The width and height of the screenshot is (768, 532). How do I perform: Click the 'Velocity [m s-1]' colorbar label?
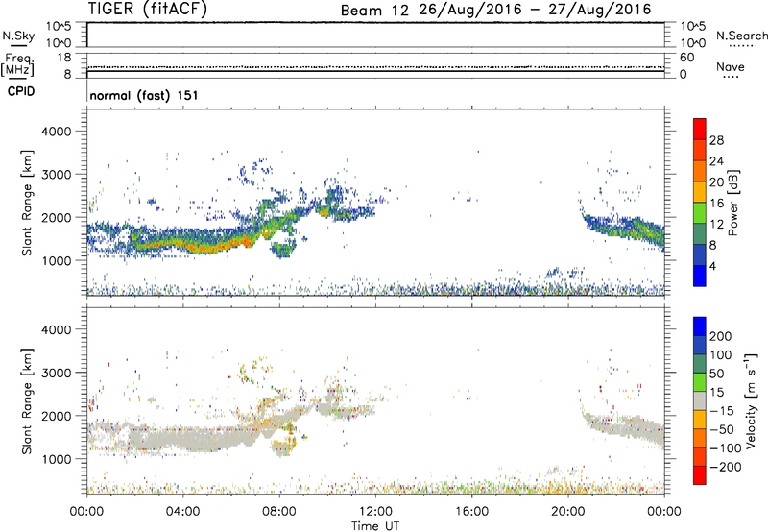[751, 400]
